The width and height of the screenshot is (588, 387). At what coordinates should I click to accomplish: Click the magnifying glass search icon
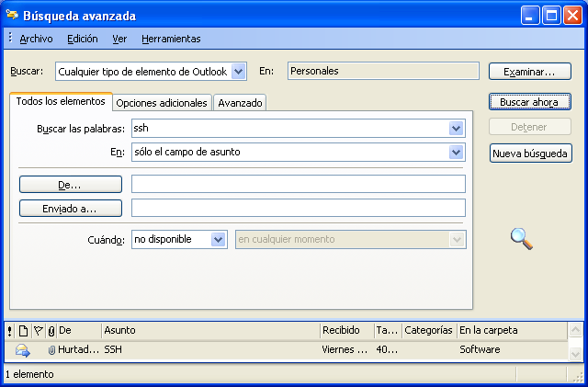(522, 238)
